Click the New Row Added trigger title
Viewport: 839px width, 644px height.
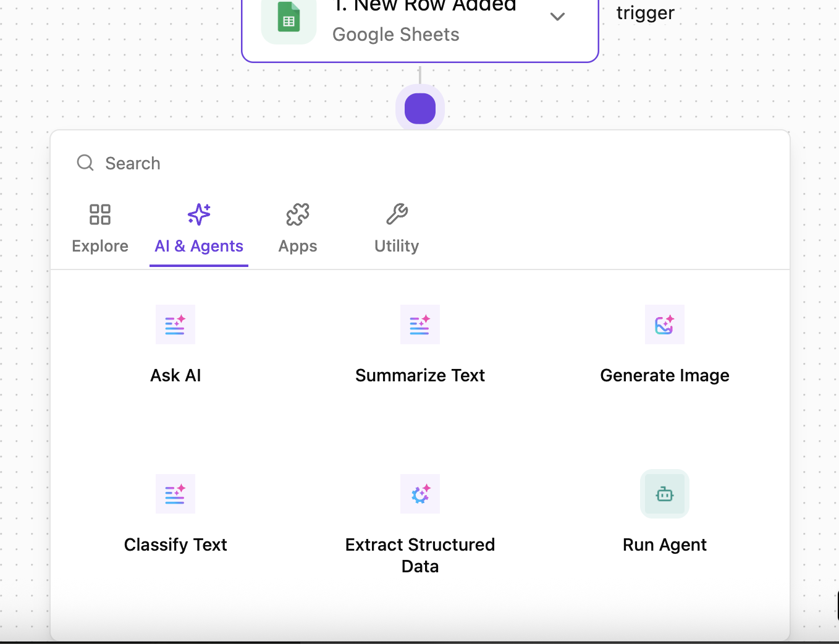click(425, 6)
